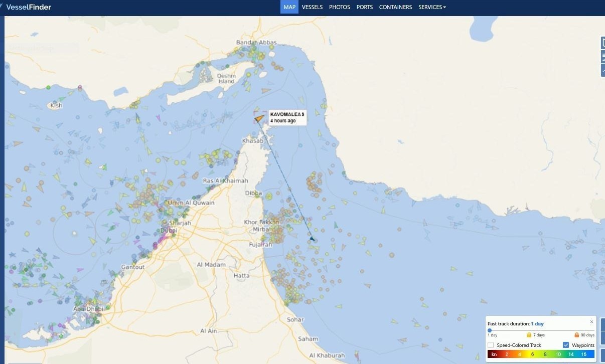Open the CONTAINERS page
Image resolution: width=605 pixels, height=364 pixels.
(x=395, y=7)
